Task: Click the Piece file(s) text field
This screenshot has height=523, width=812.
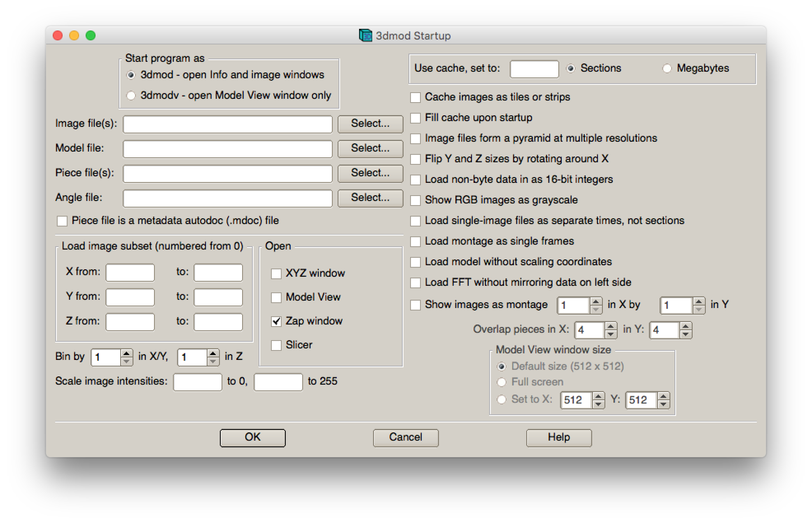Action: click(x=228, y=173)
